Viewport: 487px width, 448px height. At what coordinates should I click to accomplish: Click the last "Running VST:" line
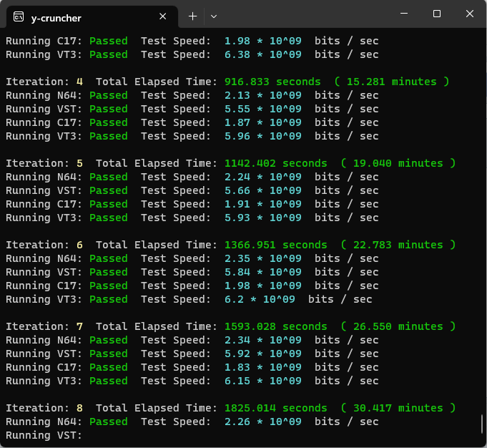[44, 435]
